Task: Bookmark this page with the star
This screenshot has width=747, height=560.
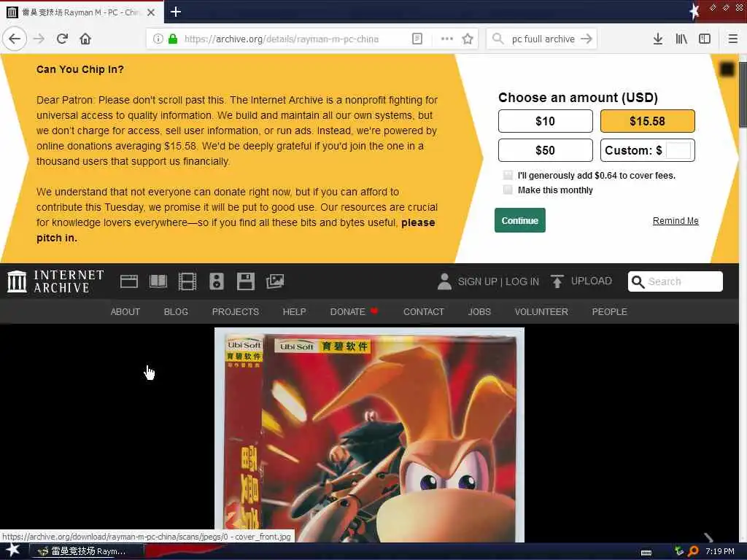Action: (x=468, y=39)
